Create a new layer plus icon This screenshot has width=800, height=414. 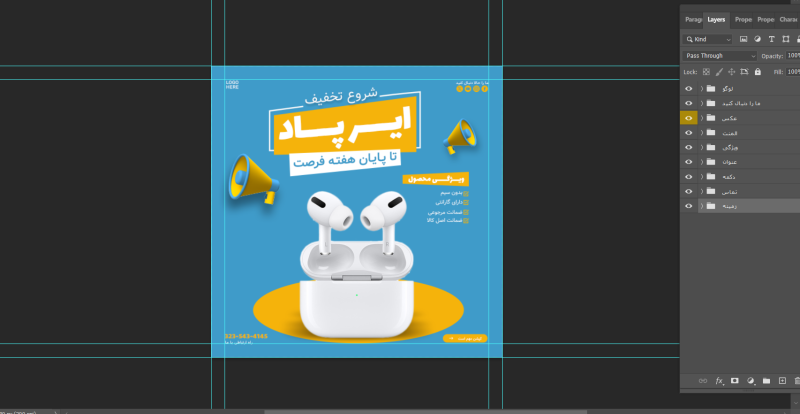click(x=782, y=381)
